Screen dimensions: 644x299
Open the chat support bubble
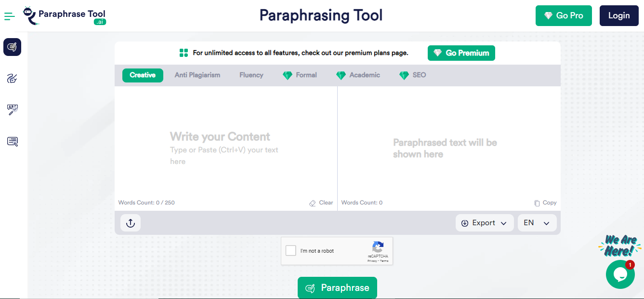[620, 274]
